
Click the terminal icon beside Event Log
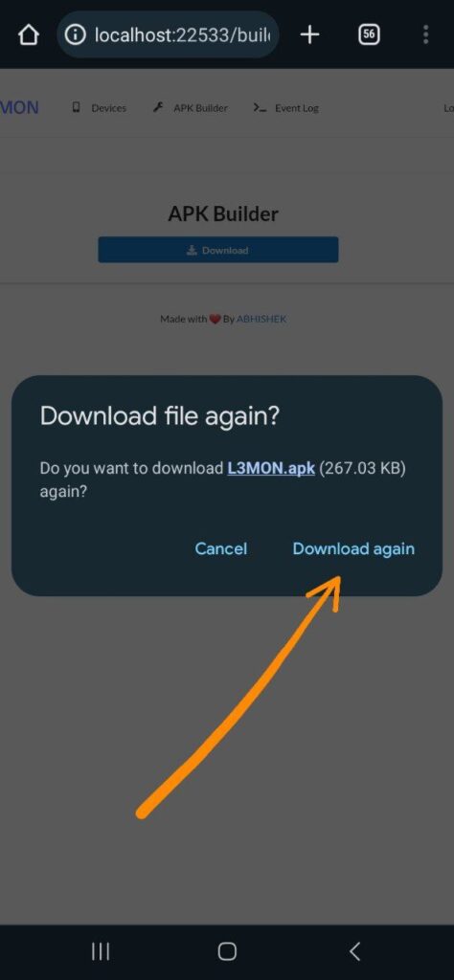[x=260, y=107]
